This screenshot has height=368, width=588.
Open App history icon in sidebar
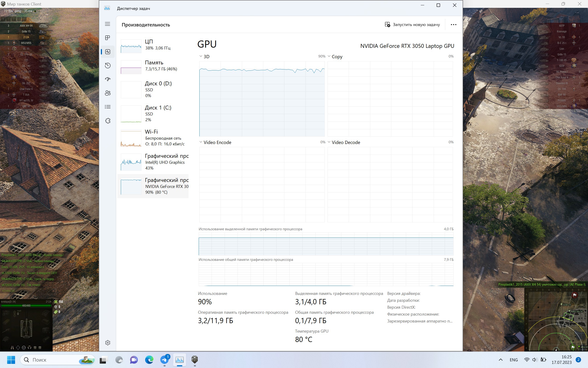pyautogui.click(x=108, y=66)
